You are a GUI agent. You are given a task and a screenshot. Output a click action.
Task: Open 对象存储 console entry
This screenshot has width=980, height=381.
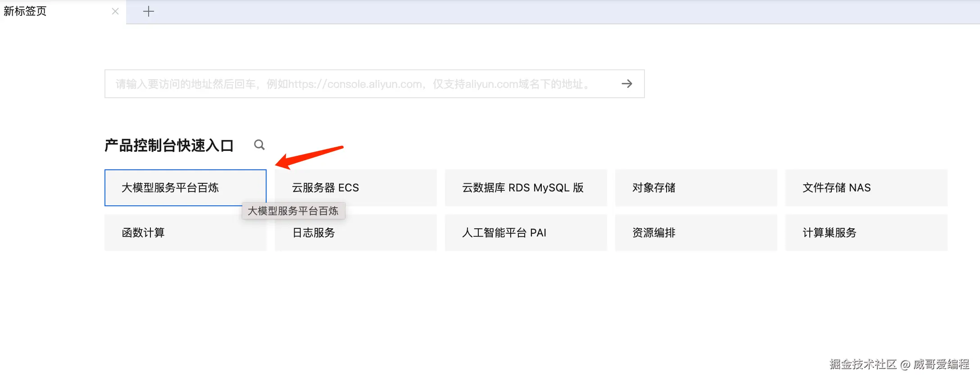pyautogui.click(x=696, y=188)
